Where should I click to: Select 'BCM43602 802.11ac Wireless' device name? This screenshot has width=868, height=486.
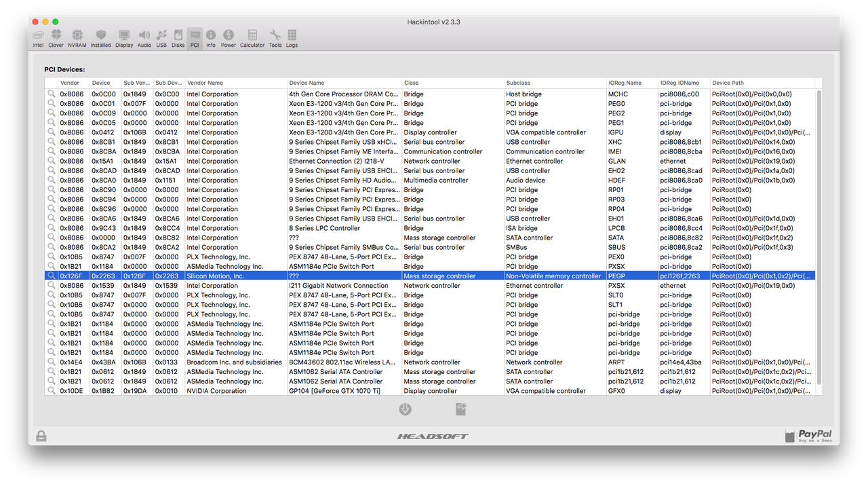343,362
